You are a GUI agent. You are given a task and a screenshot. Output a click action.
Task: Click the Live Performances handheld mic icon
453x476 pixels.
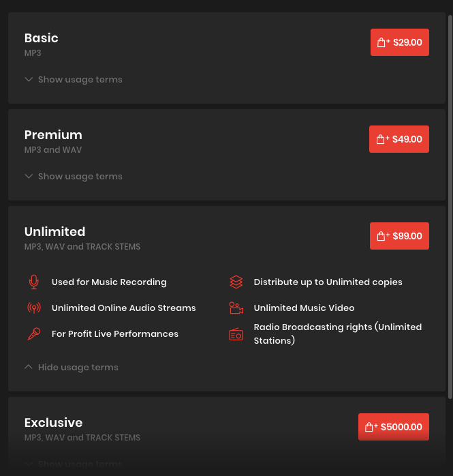(33, 333)
